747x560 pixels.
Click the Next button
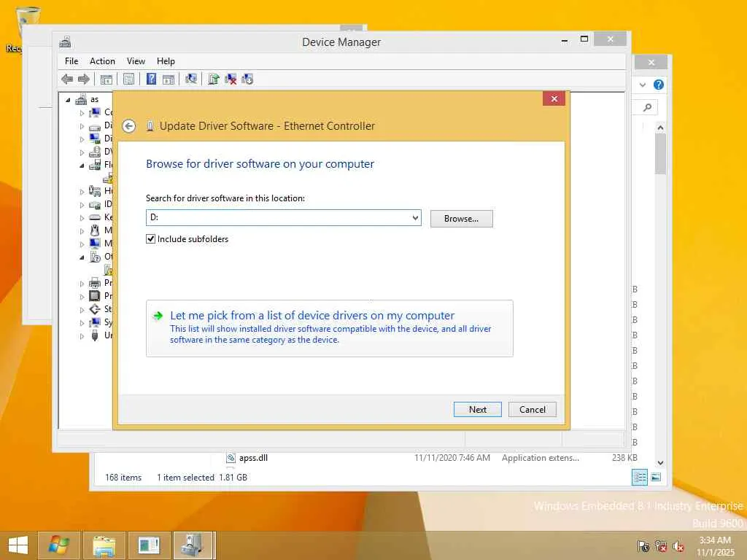pos(477,410)
